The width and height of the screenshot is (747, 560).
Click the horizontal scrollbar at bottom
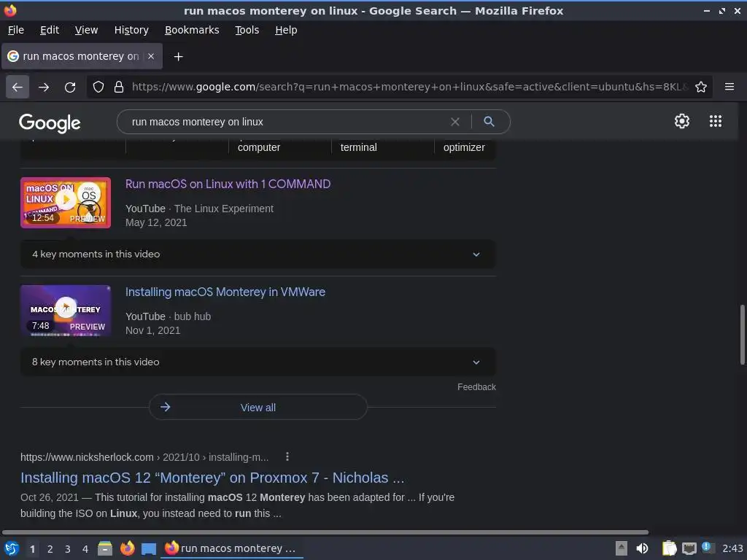pos(325,532)
